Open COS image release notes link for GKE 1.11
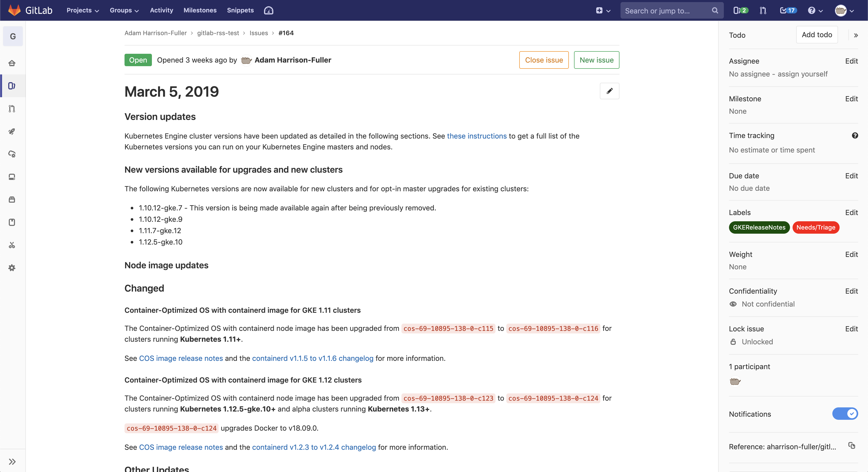The image size is (868, 472). pos(181,358)
